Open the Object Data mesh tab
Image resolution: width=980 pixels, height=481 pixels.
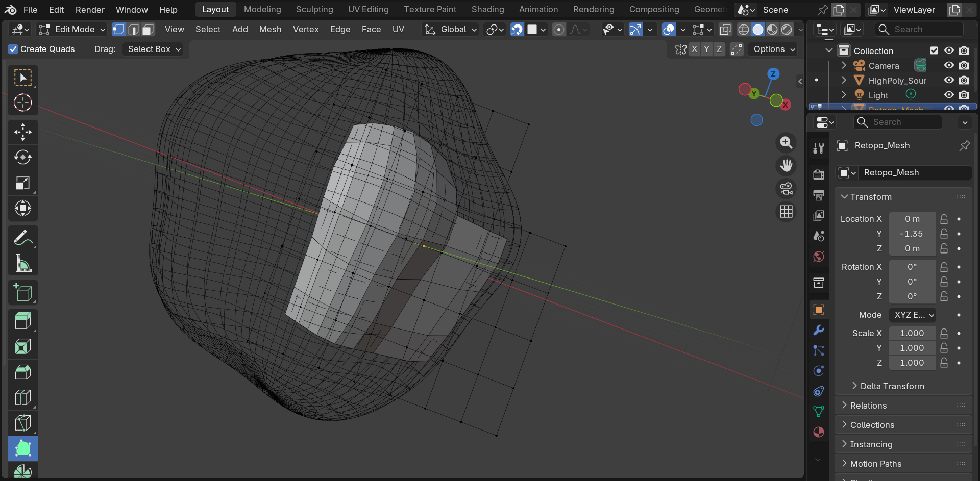[819, 412]
